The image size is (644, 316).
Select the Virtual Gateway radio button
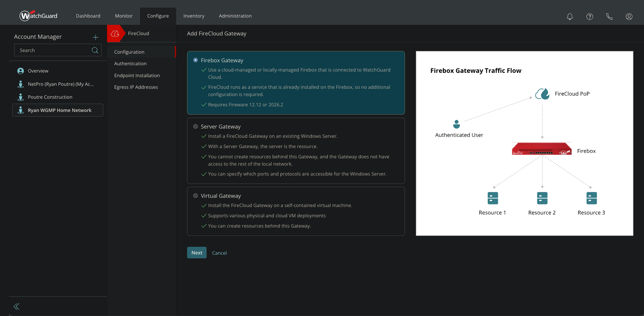[195, 196]
